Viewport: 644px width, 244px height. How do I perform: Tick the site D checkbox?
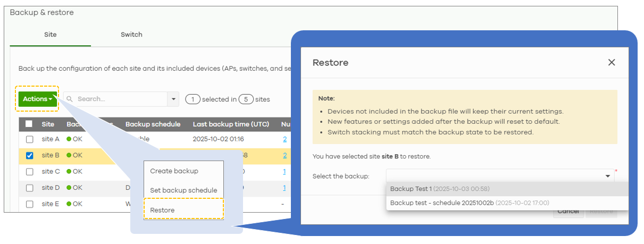(x=30, y=188)
